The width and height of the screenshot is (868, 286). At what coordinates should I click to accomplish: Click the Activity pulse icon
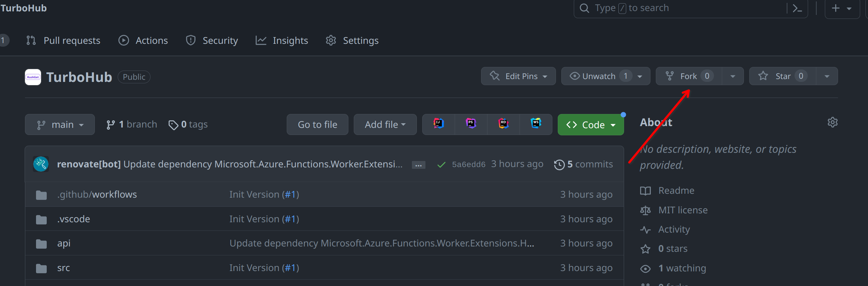(x=645, y=230)
